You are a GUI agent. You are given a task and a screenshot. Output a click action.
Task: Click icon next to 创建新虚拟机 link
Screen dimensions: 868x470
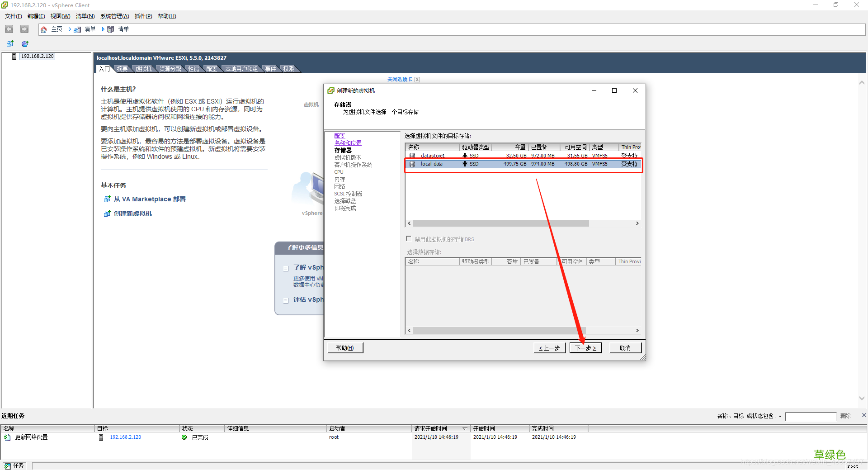[x=107, y=214]
